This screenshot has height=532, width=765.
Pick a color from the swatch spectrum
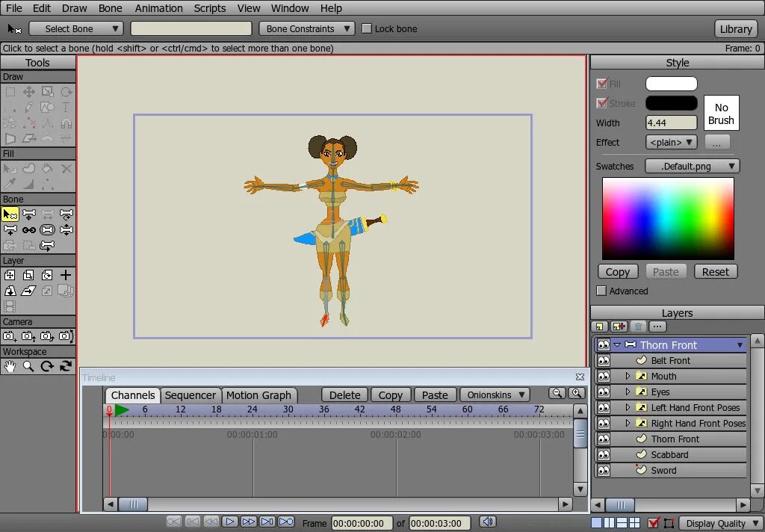coord(668,218)
